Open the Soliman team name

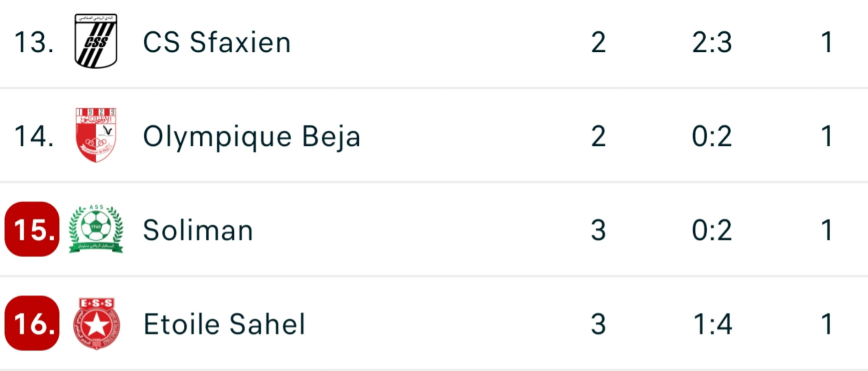pyautogui.click(x=198, y=230)
